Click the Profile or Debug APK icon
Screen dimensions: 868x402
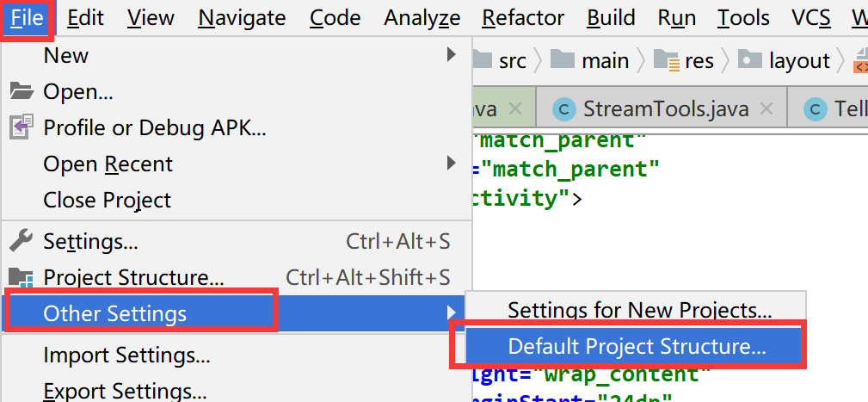(x=22, y=127)
